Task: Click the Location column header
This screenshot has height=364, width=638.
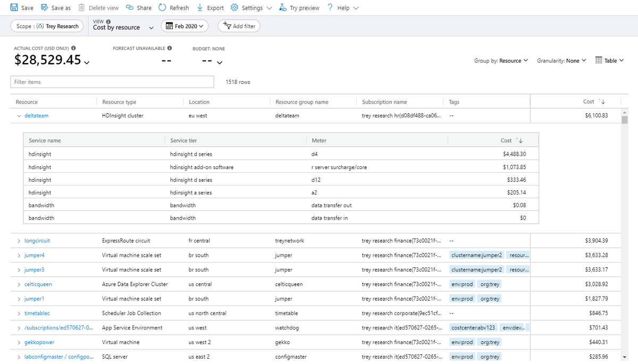Action: (x=199, y=102)
